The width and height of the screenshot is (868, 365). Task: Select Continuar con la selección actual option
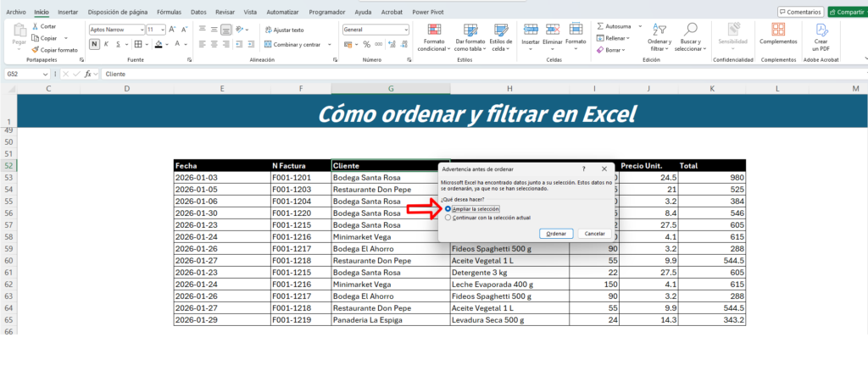[448, 218]
